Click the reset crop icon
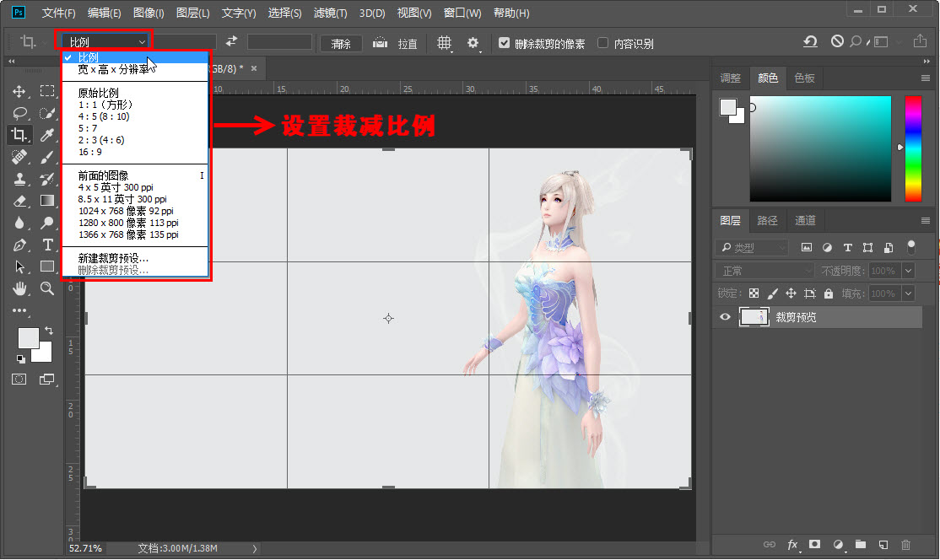Image resolution: width=940 pixels, height=560 pixels. click(x=811, y=41)
